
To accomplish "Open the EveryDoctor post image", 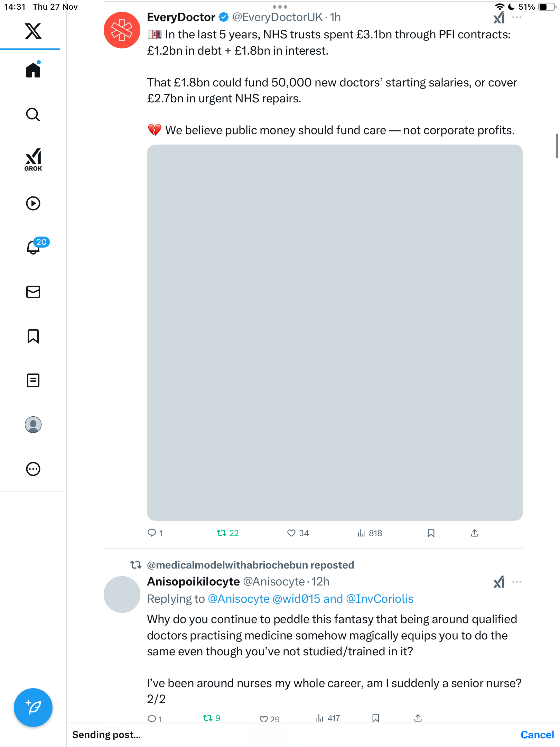I will [335, 332].
